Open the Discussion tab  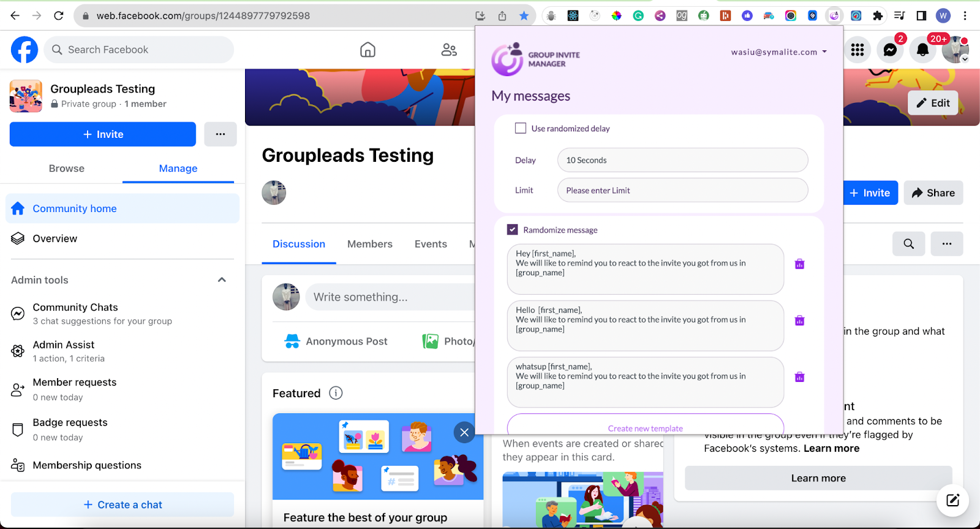point(299,244)
